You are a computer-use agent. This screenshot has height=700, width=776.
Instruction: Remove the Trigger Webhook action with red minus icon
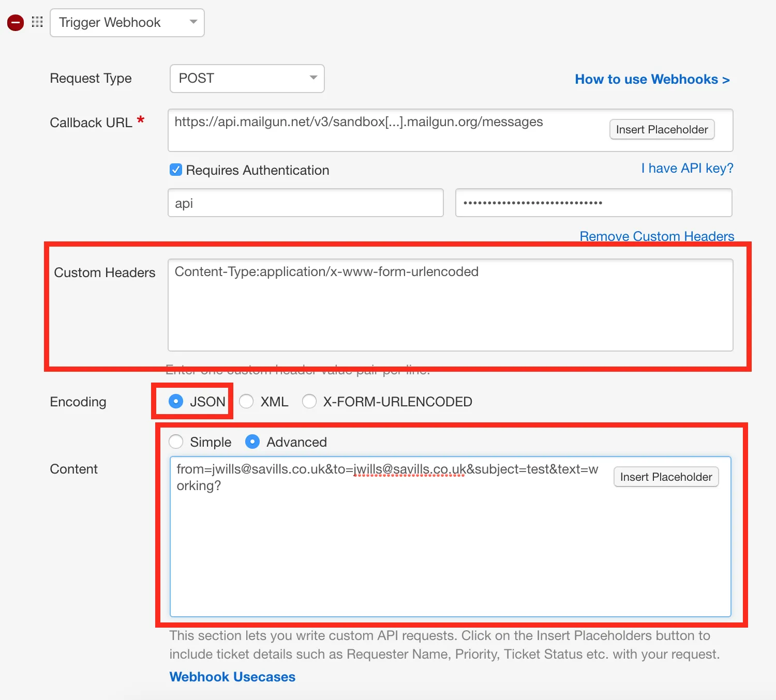click(x=16, y=22)
